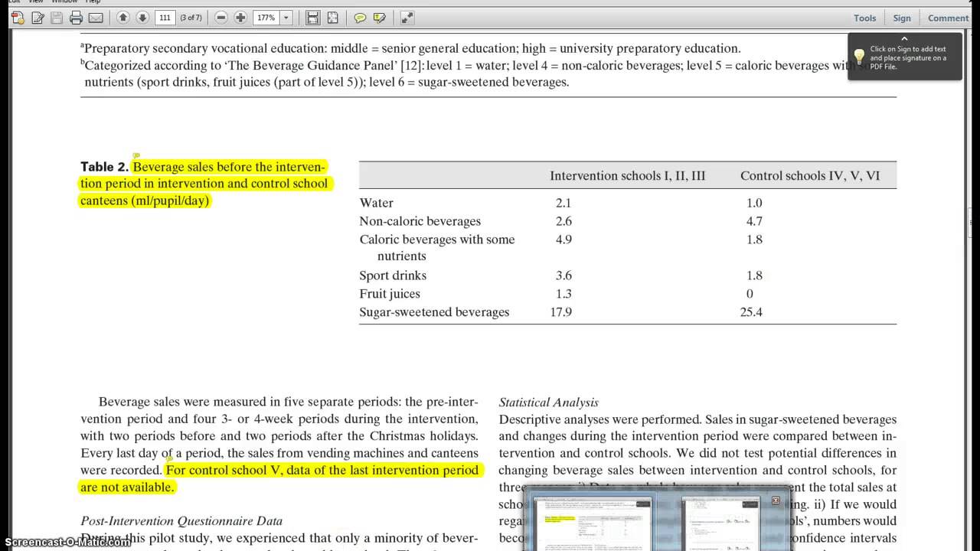Fit one full page to window
This screenshot has height=551, width=980.
point(332,18)
